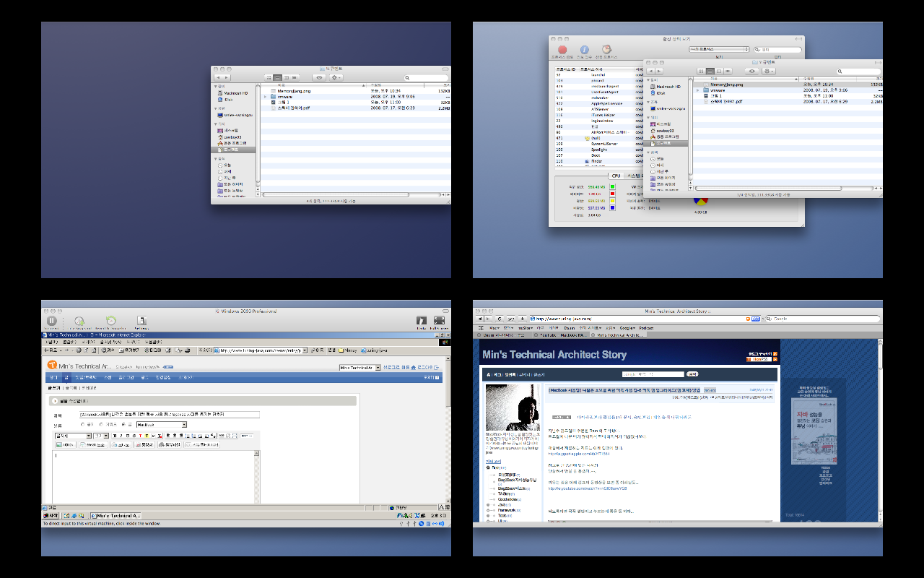The image size is (924, 578).
Task: Open Money folder in IE links bar
Action: click(349, 350)
